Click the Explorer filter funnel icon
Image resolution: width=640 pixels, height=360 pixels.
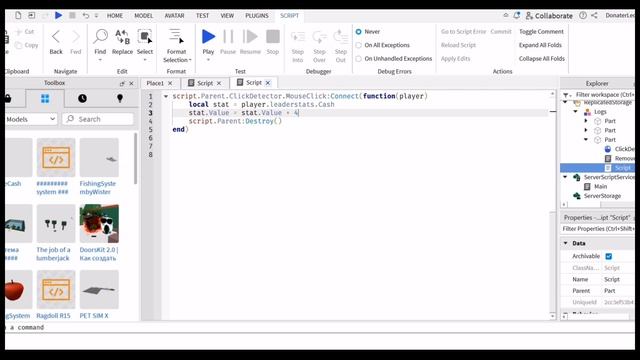tap(566, 95)
